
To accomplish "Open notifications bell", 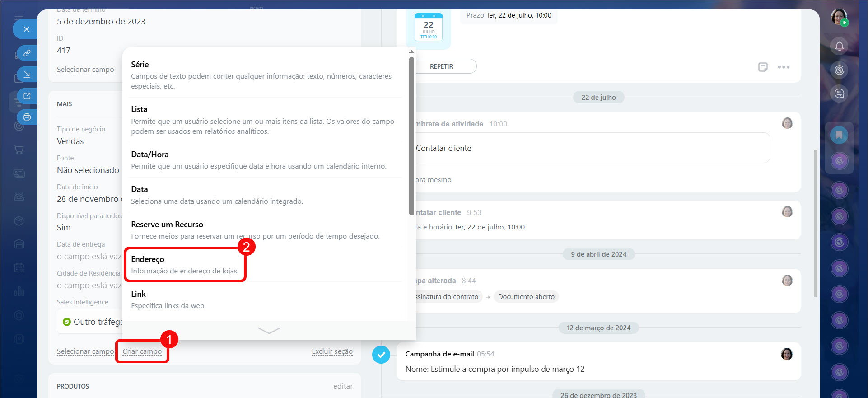I will 839,46.
